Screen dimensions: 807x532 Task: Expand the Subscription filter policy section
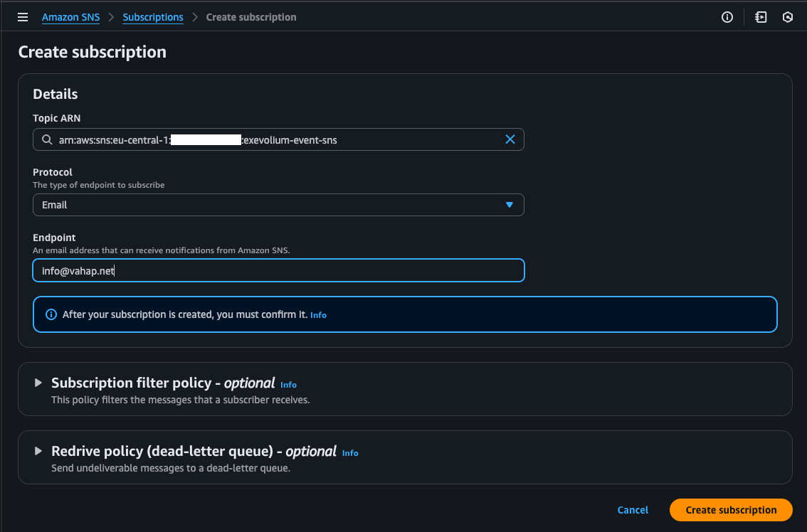[38, 383]
